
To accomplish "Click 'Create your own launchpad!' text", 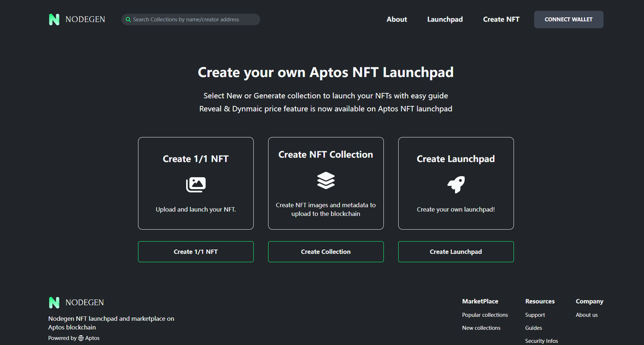I will 456,210.
